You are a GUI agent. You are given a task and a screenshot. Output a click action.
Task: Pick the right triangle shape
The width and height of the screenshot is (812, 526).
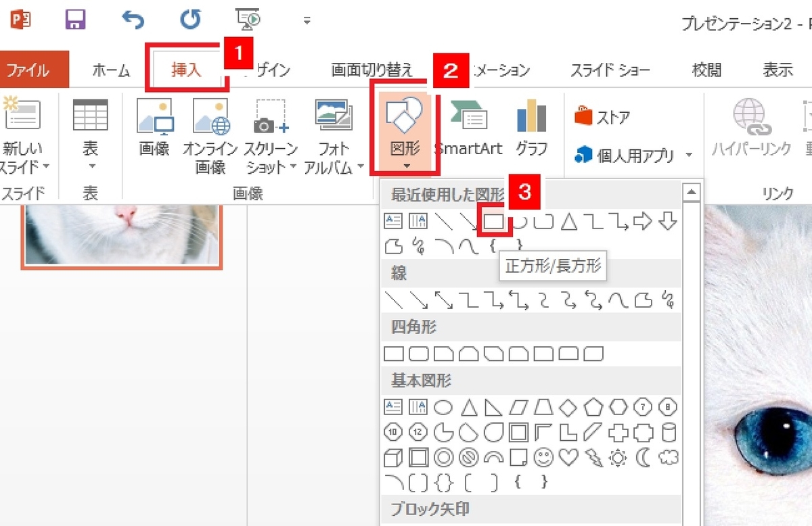point(493,408)
